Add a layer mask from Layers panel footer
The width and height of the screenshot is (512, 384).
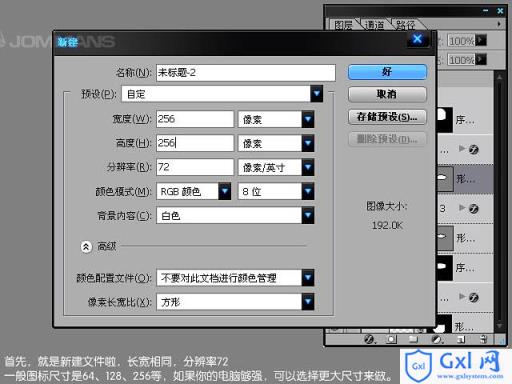[391, 339]
